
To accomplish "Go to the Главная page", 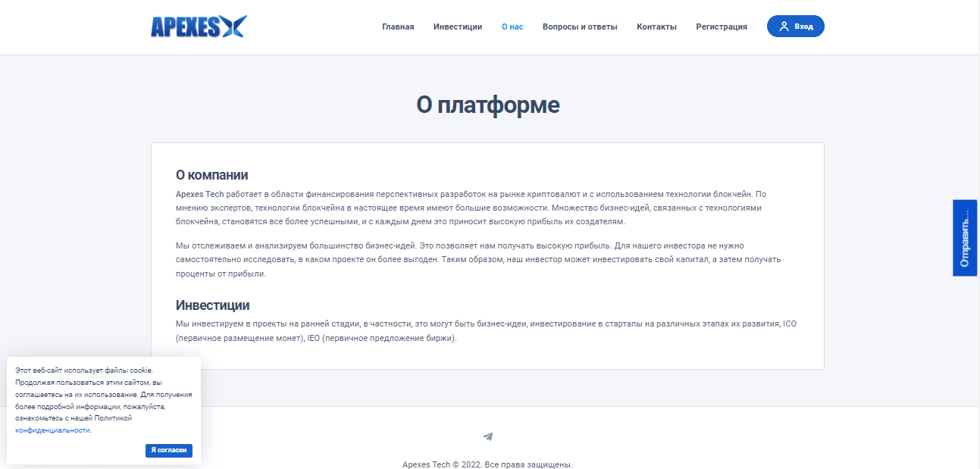I will (398, 26).
